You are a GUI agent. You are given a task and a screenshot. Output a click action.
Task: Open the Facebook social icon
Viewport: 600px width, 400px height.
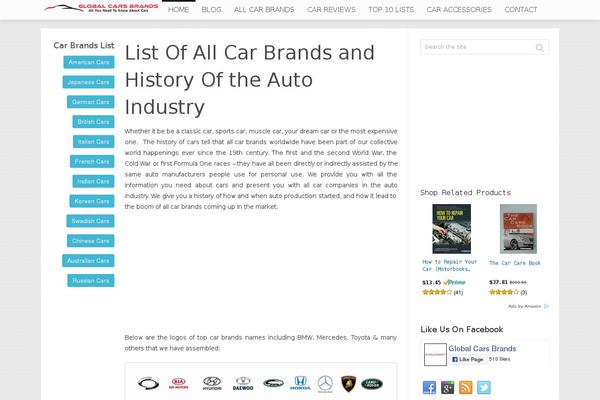point(429,387)
